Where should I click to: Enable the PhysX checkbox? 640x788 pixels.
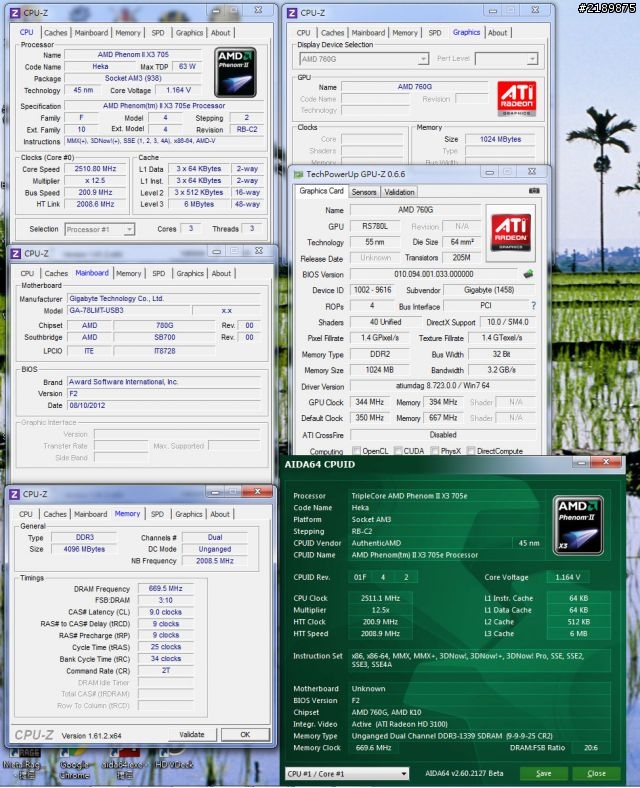click(435, 451)
